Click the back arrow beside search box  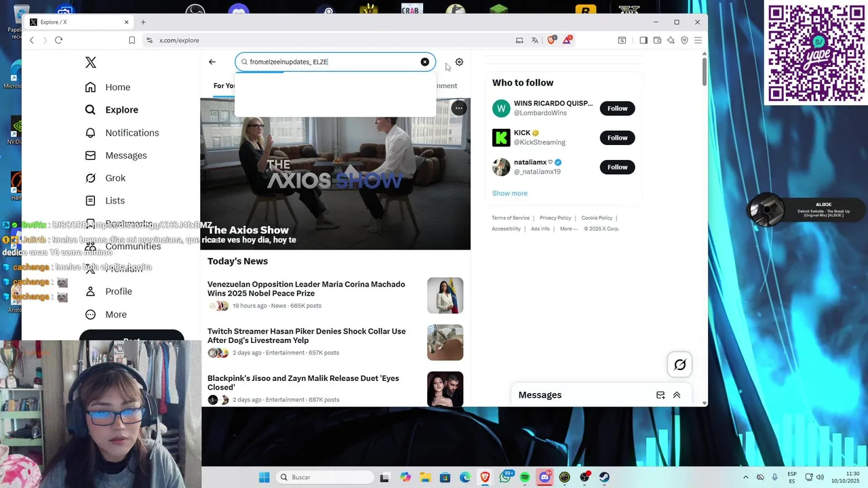212,62
